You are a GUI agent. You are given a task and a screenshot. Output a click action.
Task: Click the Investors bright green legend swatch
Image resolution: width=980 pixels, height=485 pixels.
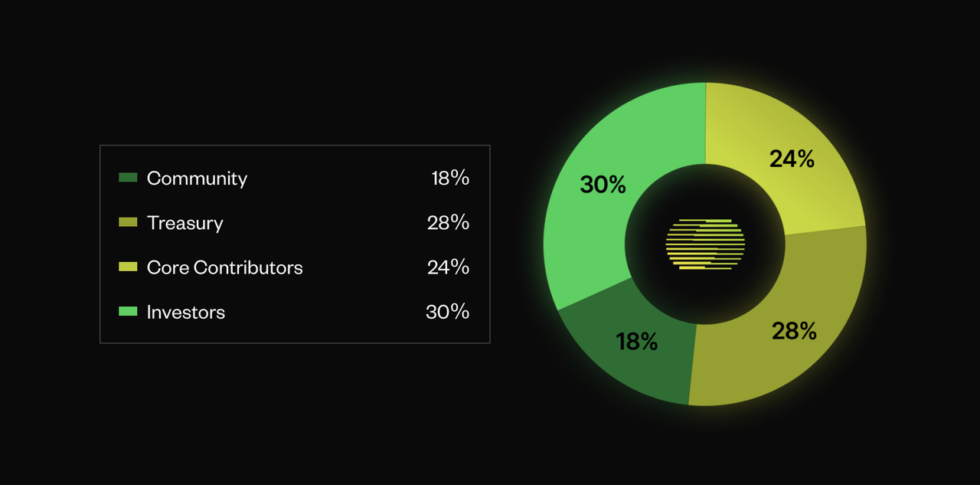[x=128, y=311]
